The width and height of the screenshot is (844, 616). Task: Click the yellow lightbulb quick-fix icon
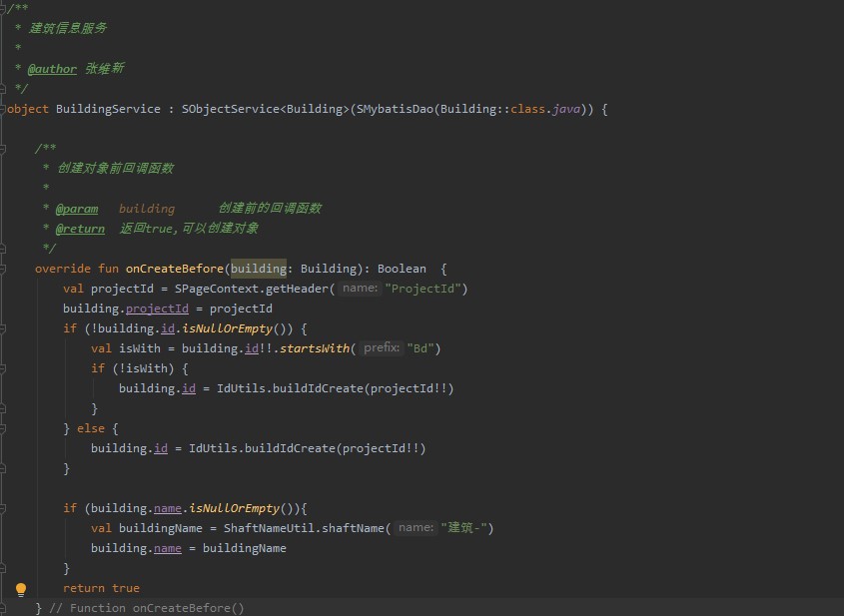tap(21, 589)
